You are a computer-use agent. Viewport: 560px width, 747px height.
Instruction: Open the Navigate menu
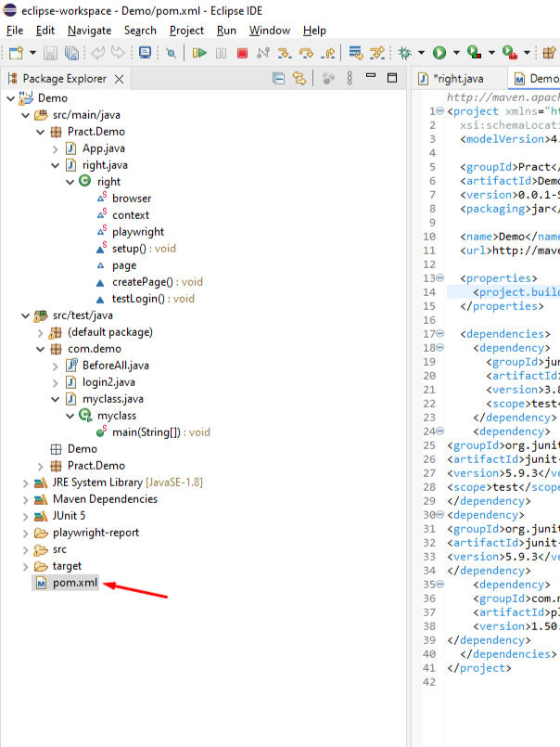click(90, 31)
